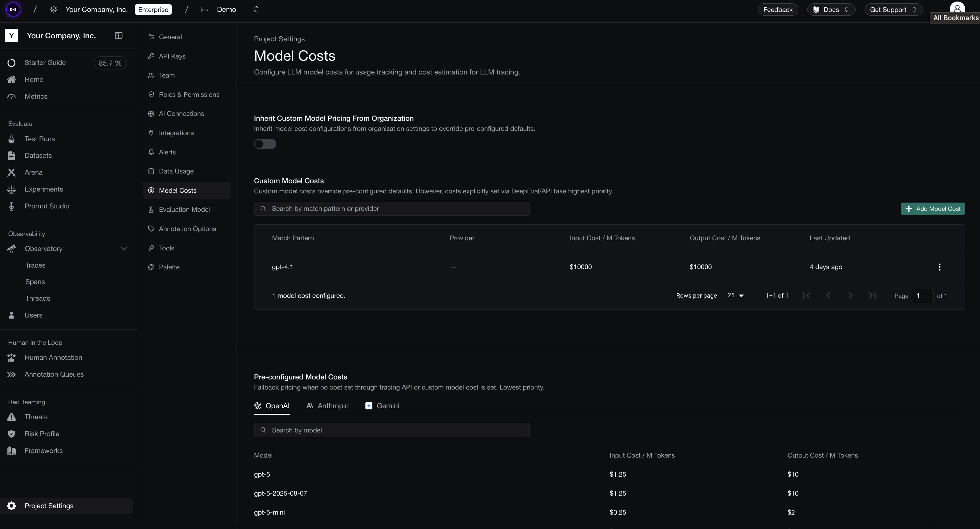Open the Alerts settings page
The width and height of the screenshot is (980, 529).
[x=187, y=152]
